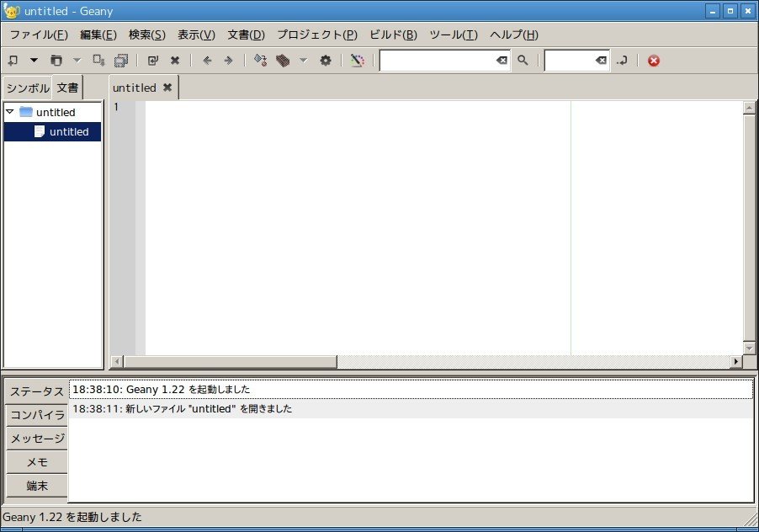Click the red Quit toolbar icon

(x=654, y=61)
